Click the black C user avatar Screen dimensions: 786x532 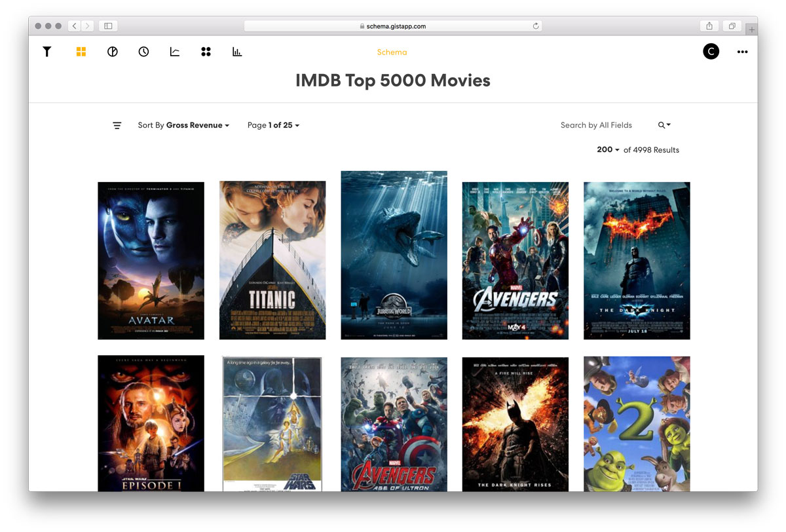711,52
